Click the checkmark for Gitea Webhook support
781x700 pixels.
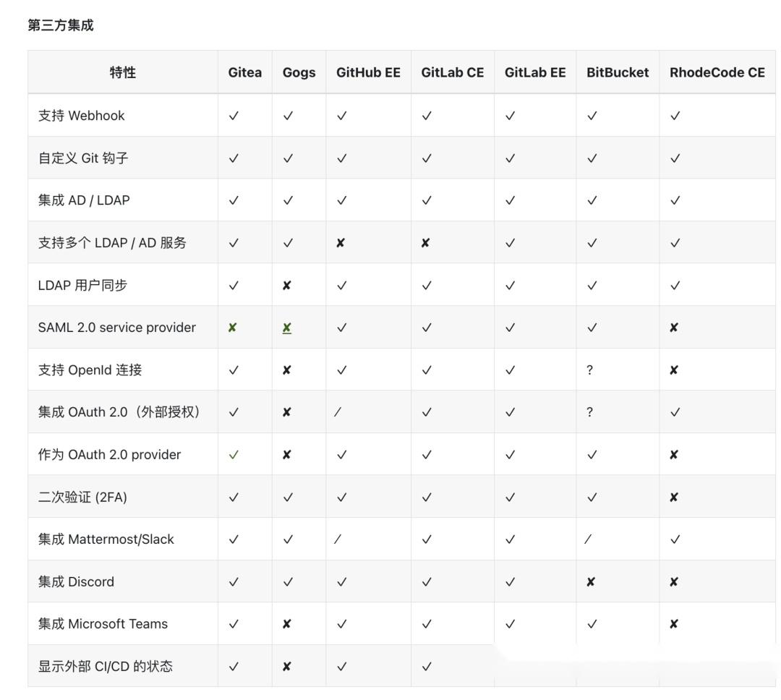[x=234, y=115]
